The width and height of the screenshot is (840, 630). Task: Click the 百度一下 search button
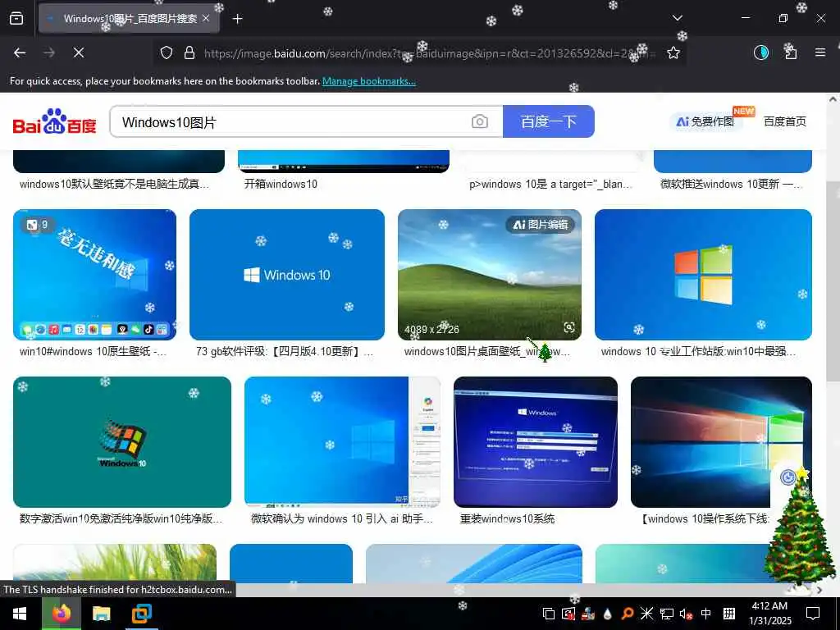(x=549, y=121)
